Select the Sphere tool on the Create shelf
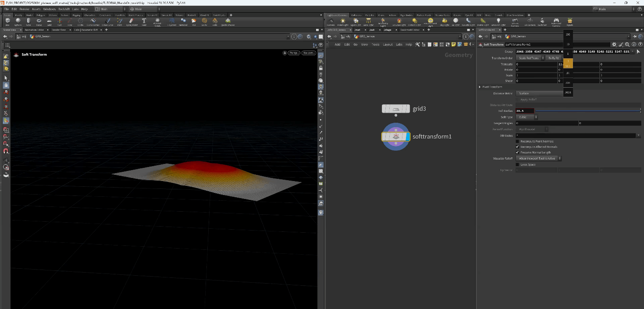The height and width of the screenshot is (309, 644). click(x=18, y=21)
